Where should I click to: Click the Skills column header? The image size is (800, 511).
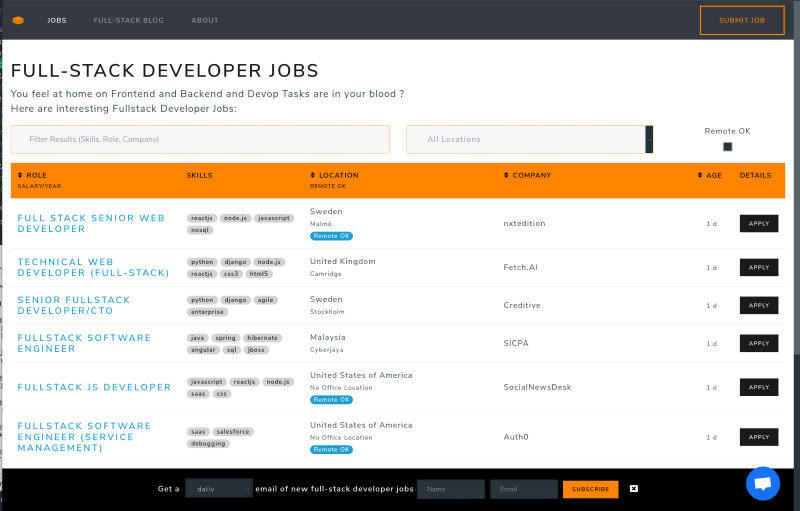pyautogui.click(x=199, y=175)
